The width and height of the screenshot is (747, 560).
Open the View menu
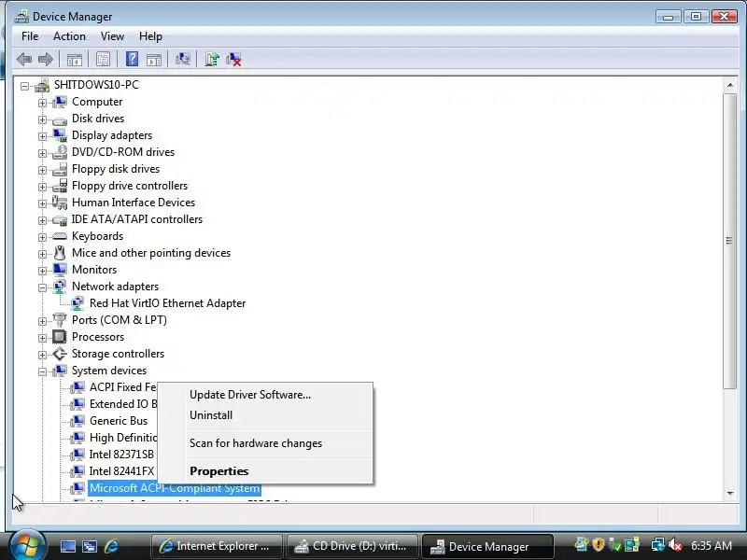112,36
